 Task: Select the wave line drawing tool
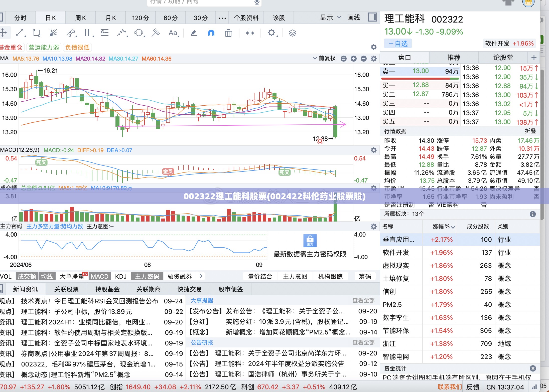pos(122,33)
